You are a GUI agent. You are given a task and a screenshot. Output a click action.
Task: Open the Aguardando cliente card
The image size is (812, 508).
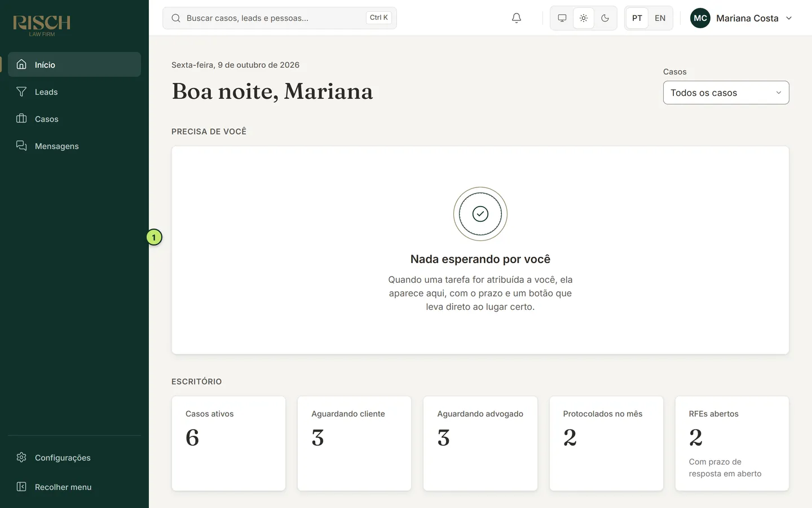click(x=354, y=444)
